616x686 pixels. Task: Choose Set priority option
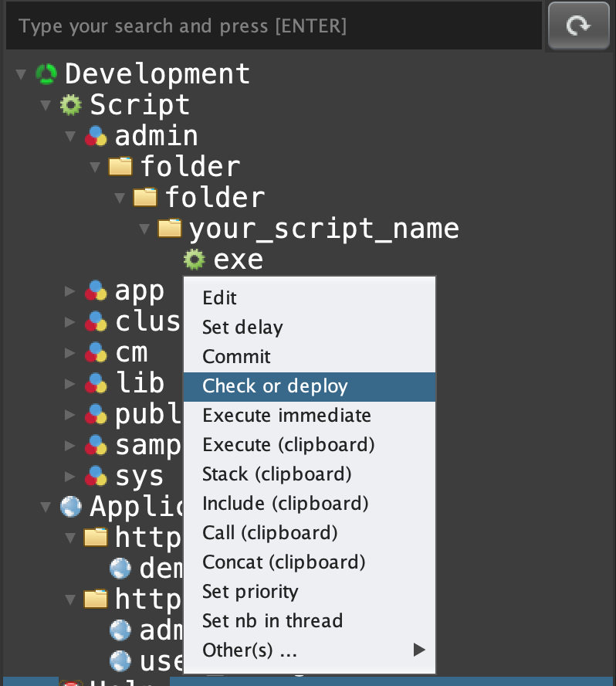point(250,592)
